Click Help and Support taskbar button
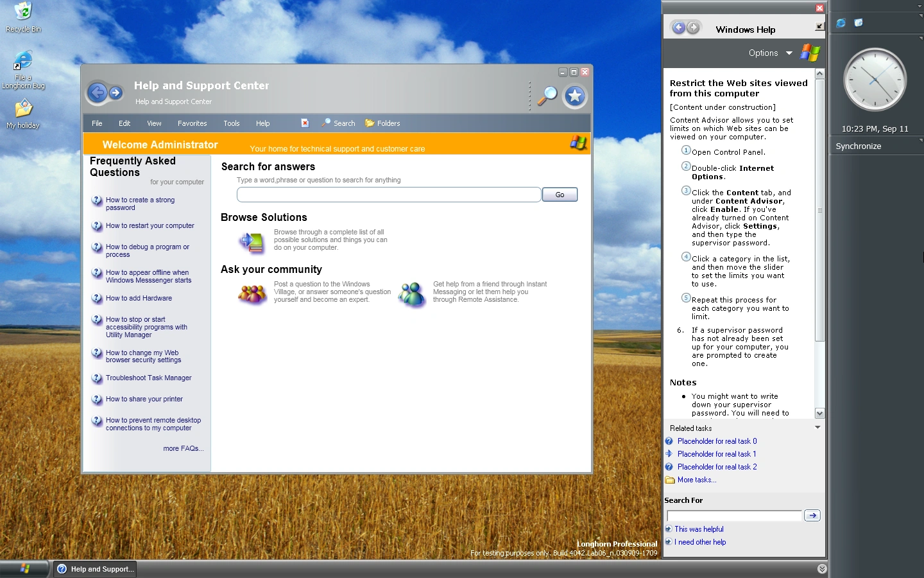The width and height of the screenshot is (924, 578). click(x=95, y=569)
